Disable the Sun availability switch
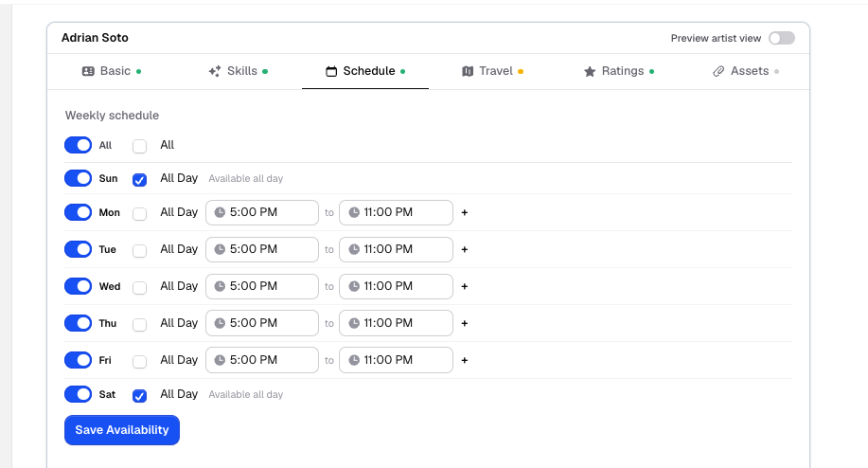 pos(78,178)
